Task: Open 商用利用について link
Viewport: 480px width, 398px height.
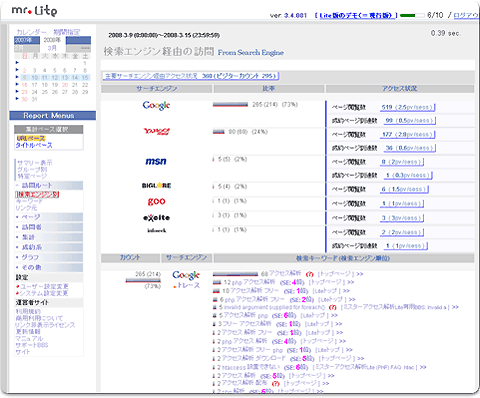Action: click(39, 318)
